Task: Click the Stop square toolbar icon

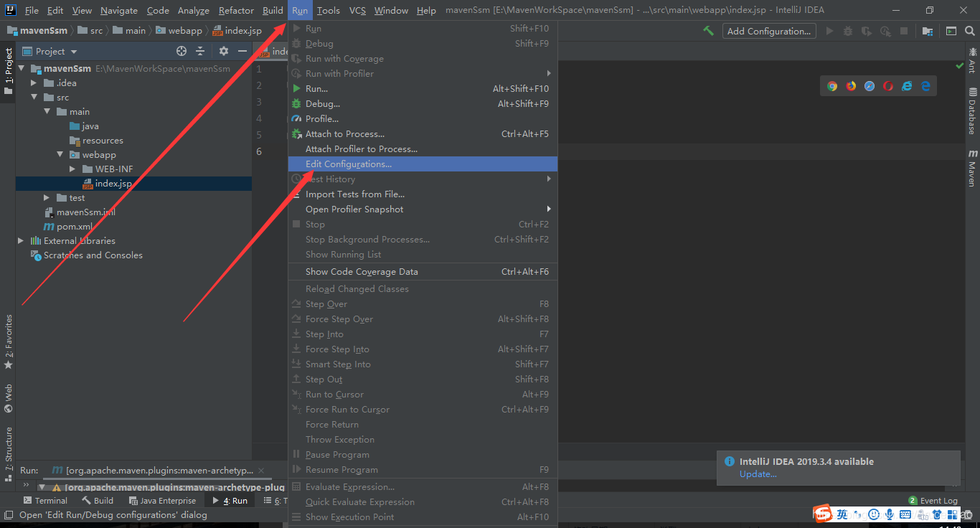Action: click(x=904, y=31)
